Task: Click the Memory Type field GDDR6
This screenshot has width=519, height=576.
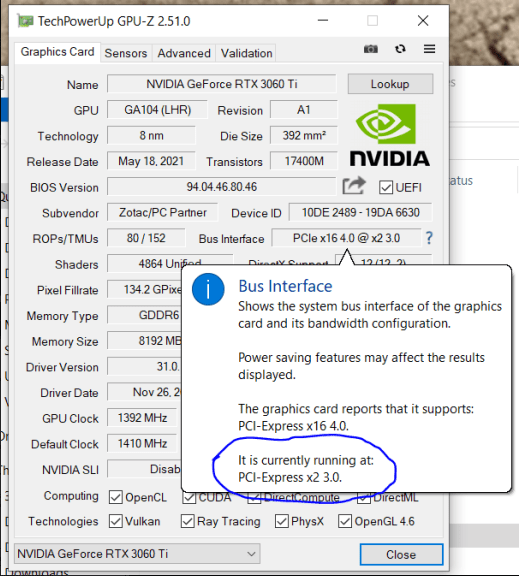Action: 145,315
